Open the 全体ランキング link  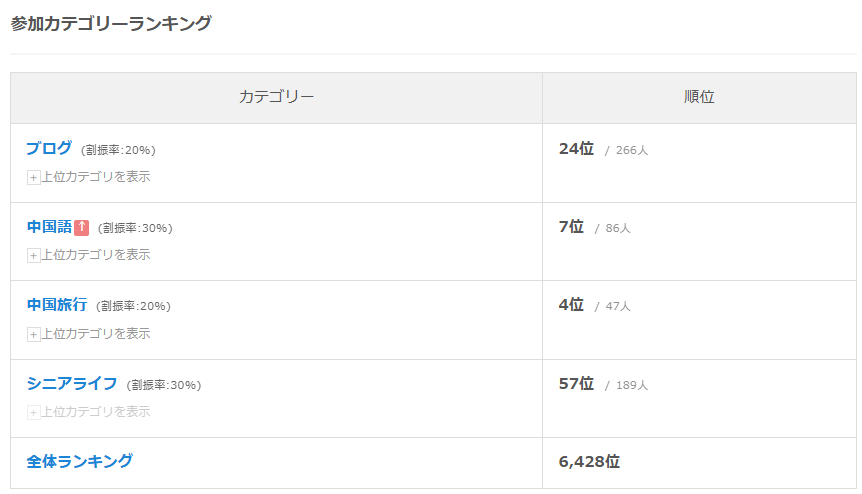point(79,461)
